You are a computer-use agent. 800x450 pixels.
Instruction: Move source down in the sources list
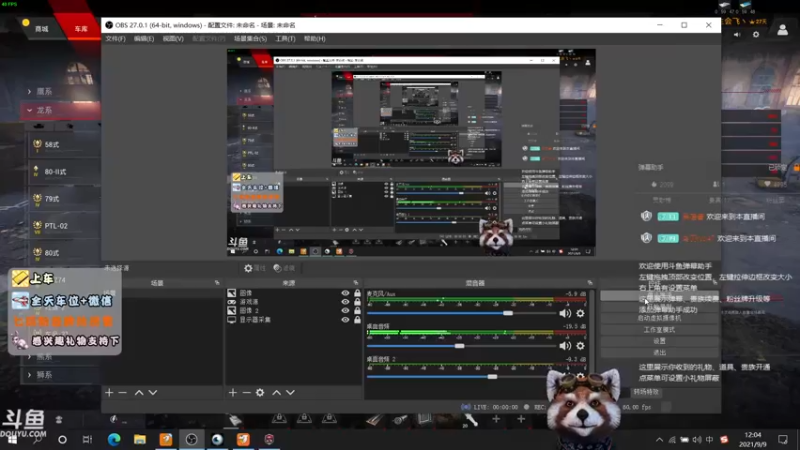pos(290,392)
